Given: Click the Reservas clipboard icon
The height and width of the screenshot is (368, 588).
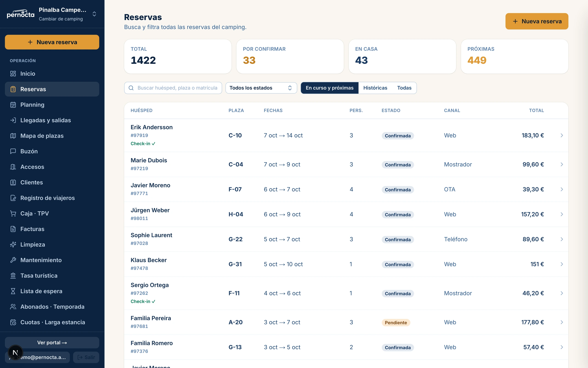Looking at the screenshot, I should (13, 89).
